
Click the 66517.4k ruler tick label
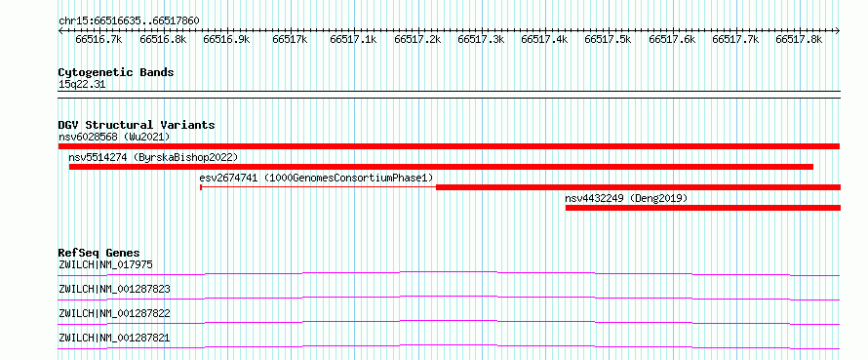tap(545, 39)
